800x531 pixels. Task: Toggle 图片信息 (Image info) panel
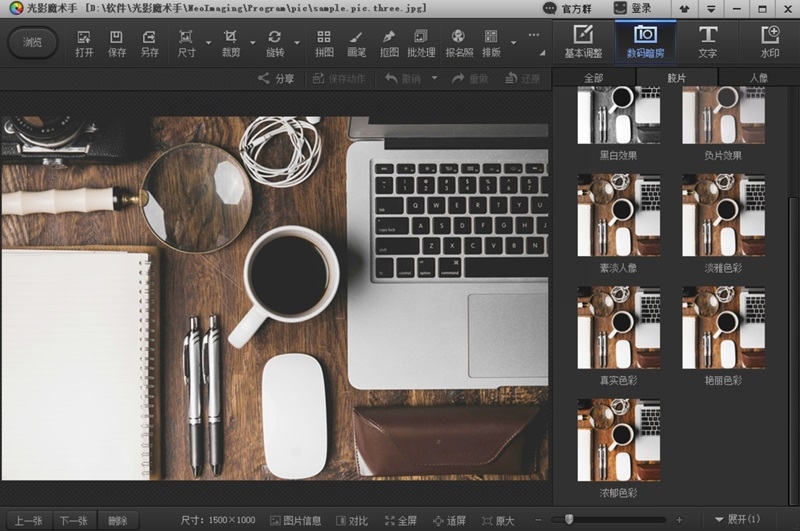295,520
